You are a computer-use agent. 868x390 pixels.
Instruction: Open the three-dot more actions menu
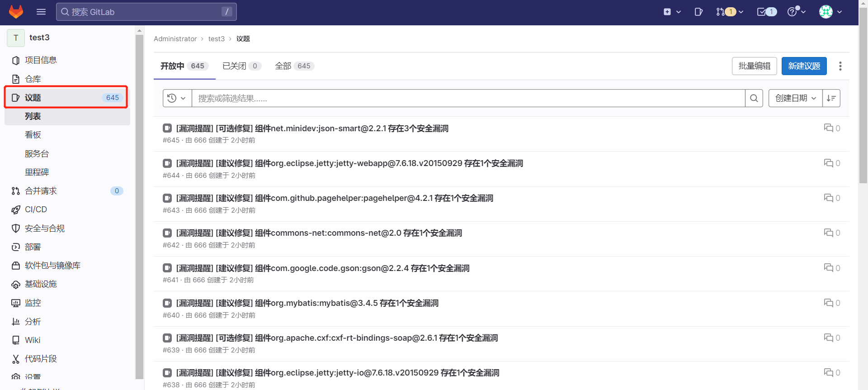click(x=840, y=66)
